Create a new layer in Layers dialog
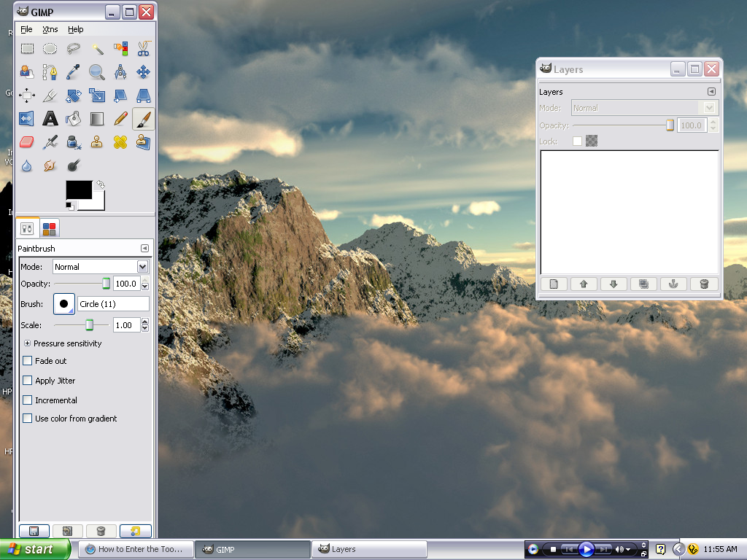The image size is (747, 560). (554, 284)
